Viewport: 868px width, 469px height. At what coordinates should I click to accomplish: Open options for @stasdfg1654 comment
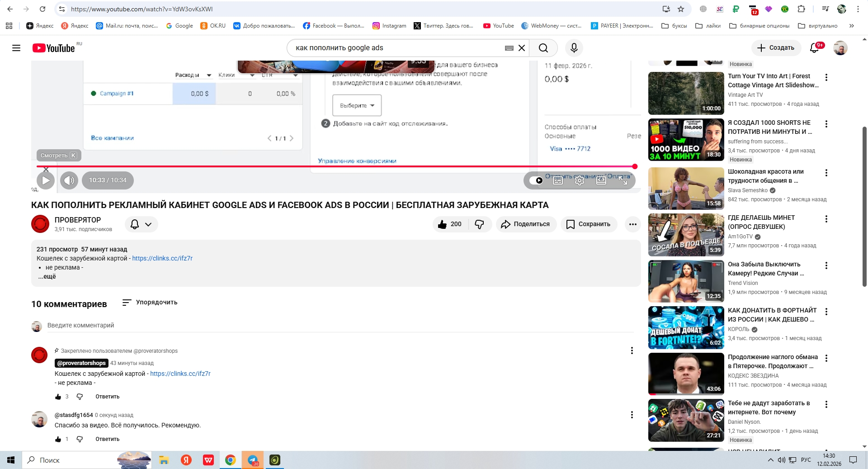632,415
